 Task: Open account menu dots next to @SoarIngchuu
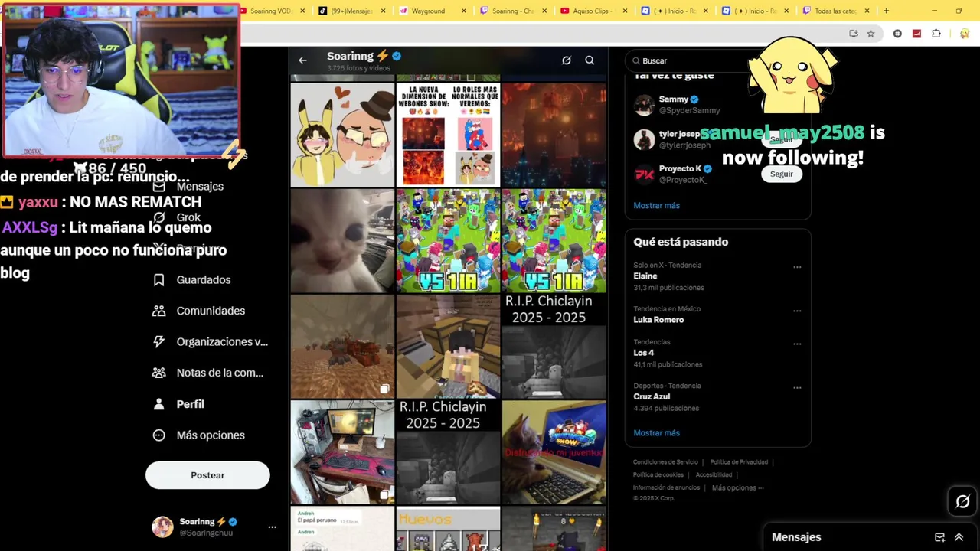pos(272,527)
